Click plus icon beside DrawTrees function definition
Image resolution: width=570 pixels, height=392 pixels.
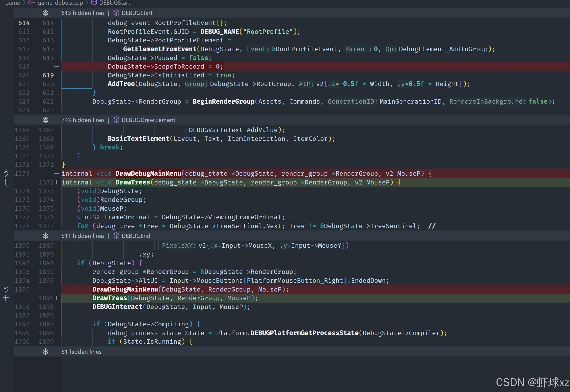click(x=6, y=182)
